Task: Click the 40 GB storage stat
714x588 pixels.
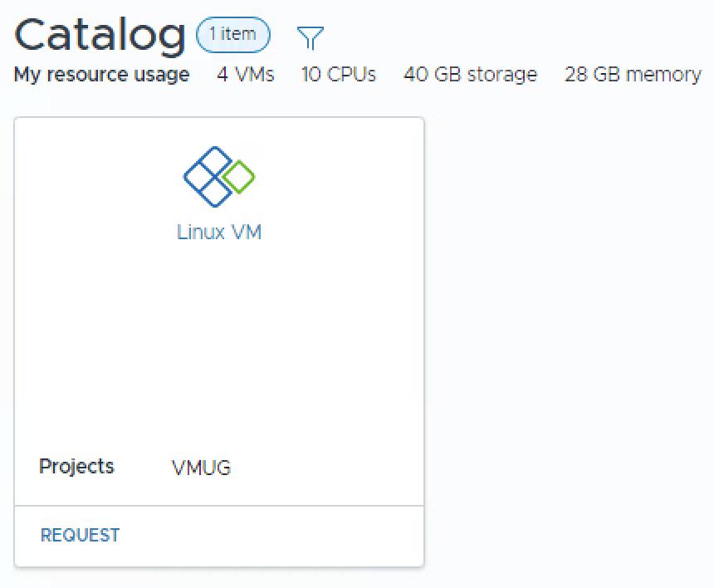Action: [470, 75]
